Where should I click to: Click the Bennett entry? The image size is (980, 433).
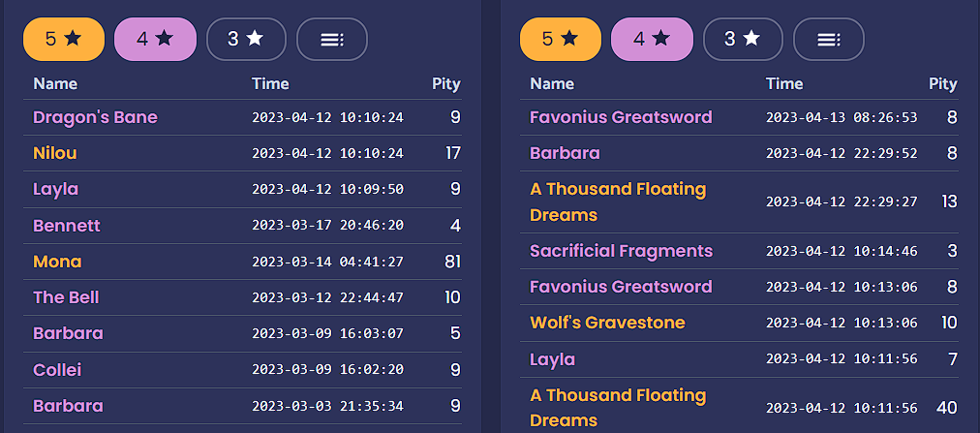[x=67, y=226]
